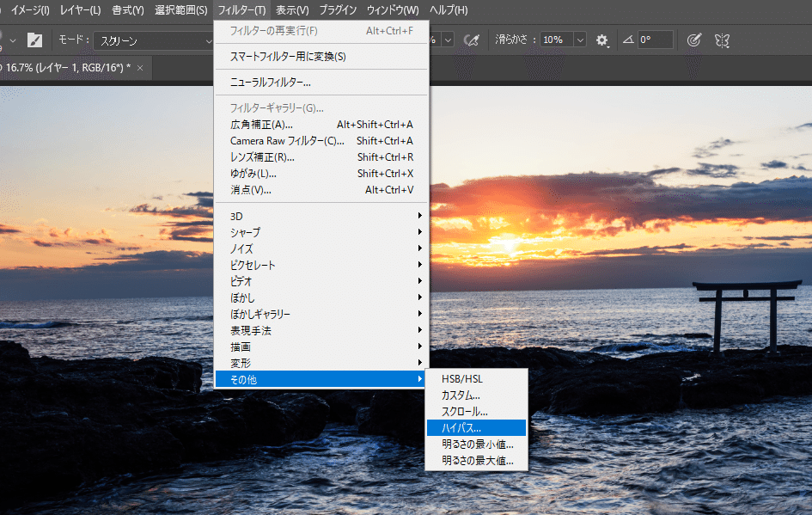Open the 書式(Y) menu
Image resolution: width=812 pixels, height=515 pixels.
[x=128, y=9]
